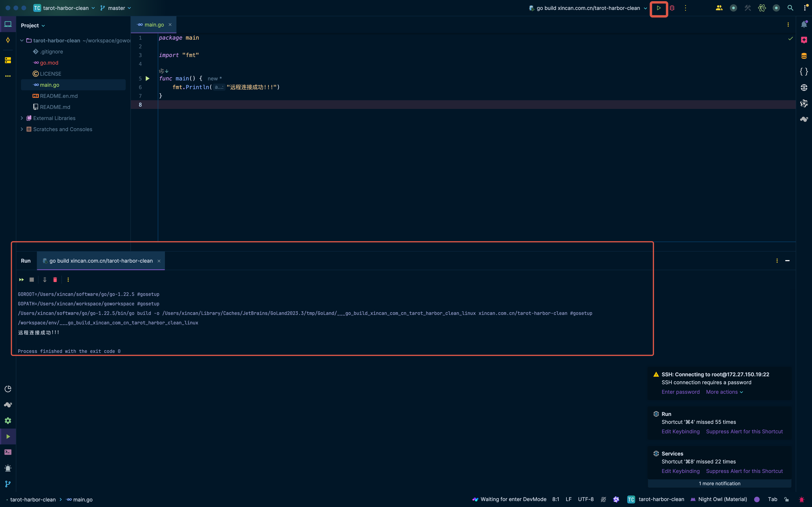Click the UTF-8 encoding status bar widget
This screenshot has width=812, height=507.
click(x=586, y=499)
